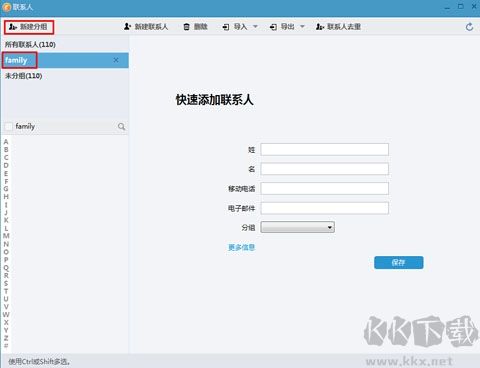Jump to letter H in index

coord(6,197)
